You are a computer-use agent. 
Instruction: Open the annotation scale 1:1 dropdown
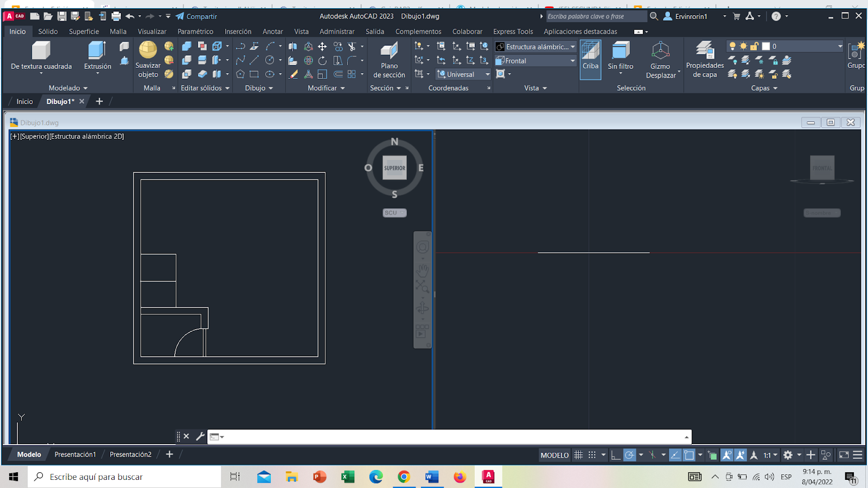pos(771,455)
